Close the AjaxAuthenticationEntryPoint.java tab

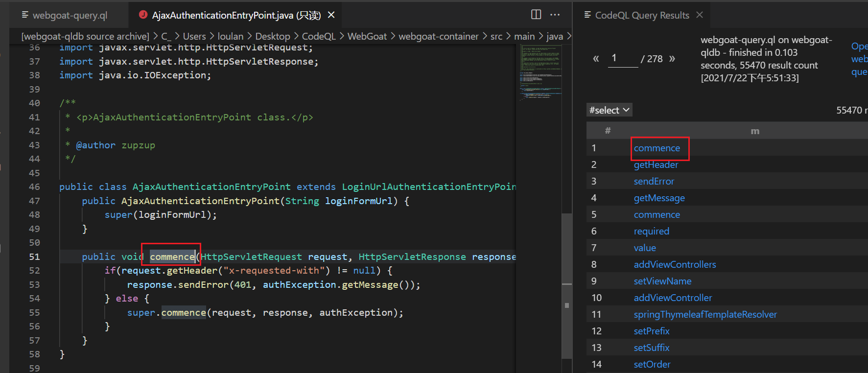click(x=331, y=15)
